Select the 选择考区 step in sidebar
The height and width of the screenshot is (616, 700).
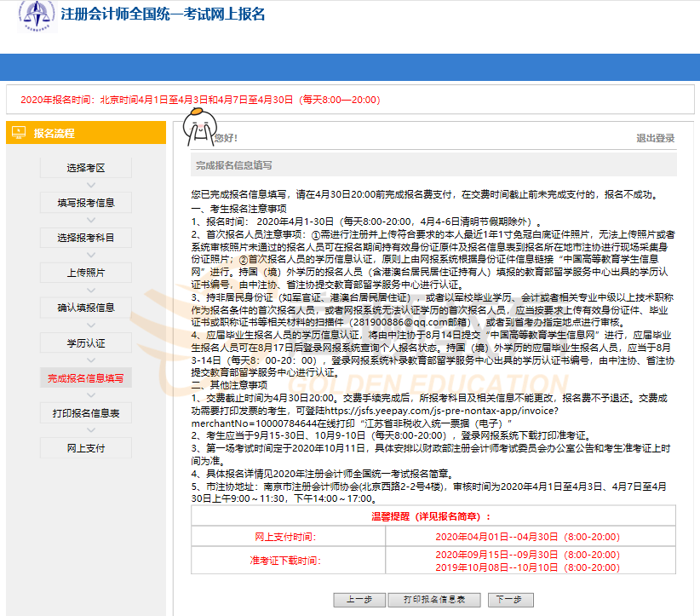[x=85, y=168]
